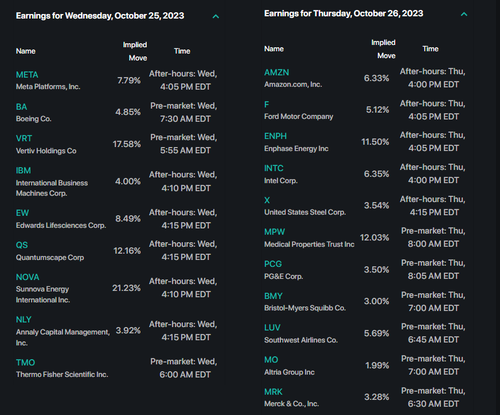This screenshot has width=500, height=415.
Task: Click Medical Properties Trust Inc company name
Action: [309, 244]
